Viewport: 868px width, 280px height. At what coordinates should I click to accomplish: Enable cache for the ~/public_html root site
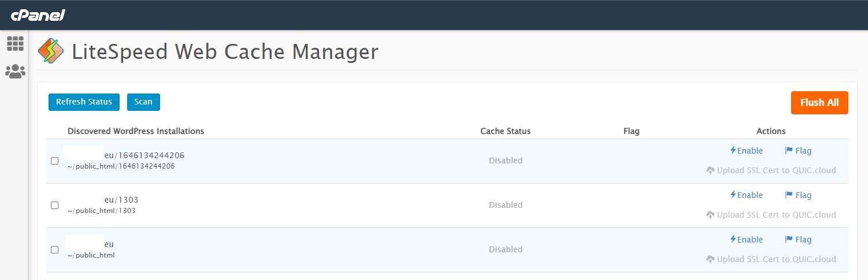(x=747, y=240)
